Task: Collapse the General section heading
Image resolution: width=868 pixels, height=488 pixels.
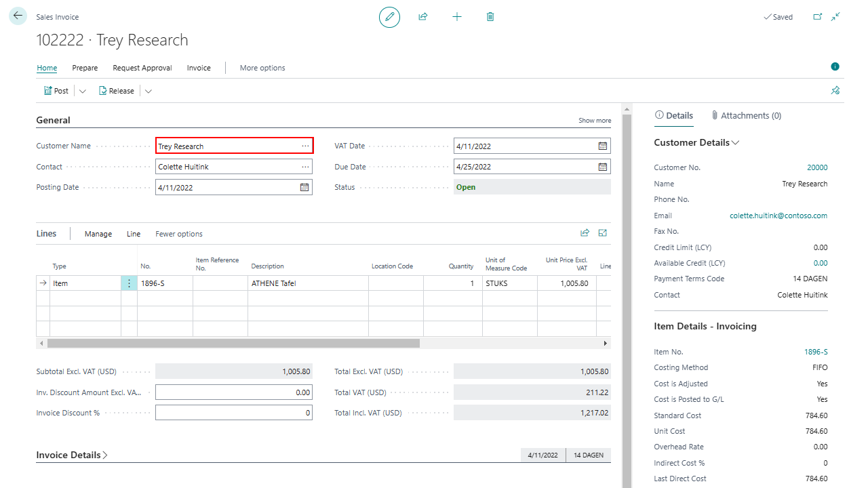Action: (53, 121)
